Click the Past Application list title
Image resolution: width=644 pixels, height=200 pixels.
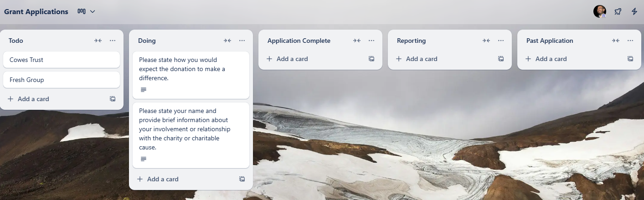[x=550, y=41]
